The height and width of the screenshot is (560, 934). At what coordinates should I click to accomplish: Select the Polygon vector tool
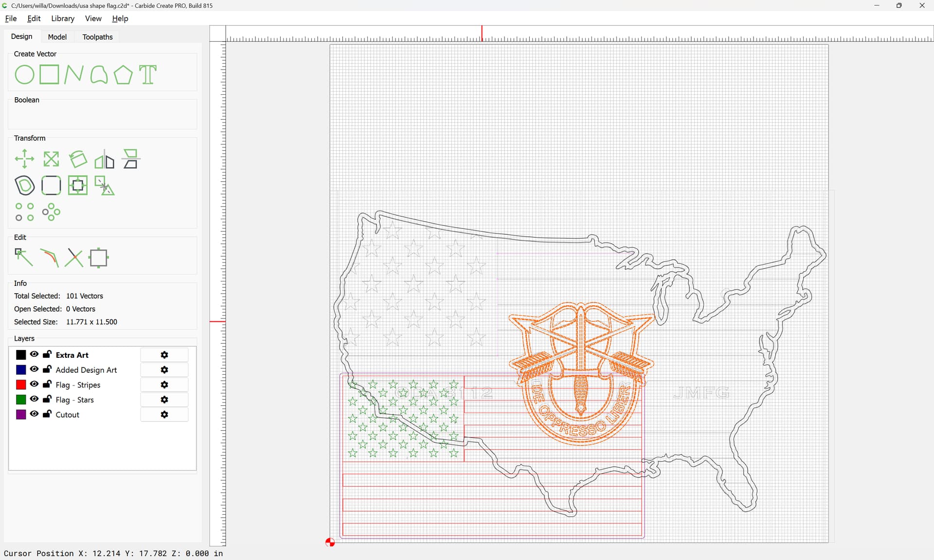point(123,75)
